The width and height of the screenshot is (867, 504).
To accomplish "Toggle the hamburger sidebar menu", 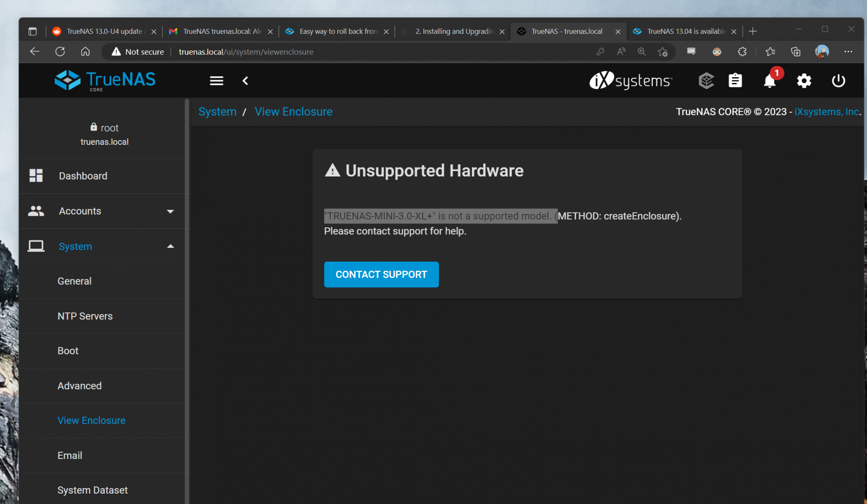I will tap(216, 81).
